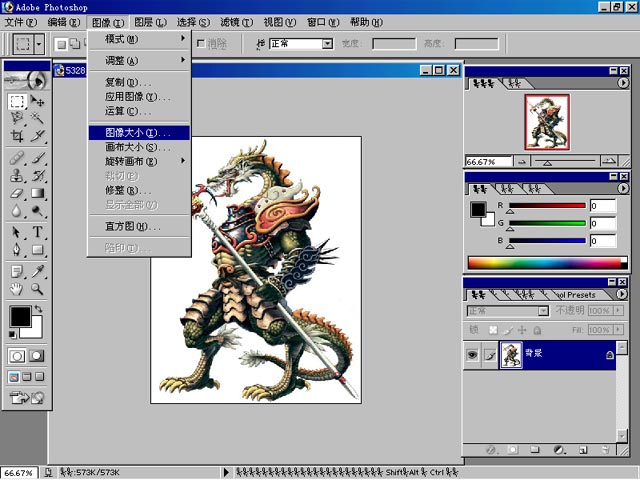Switch to the Tool Presets tab
640x480 pixels.
578,294
